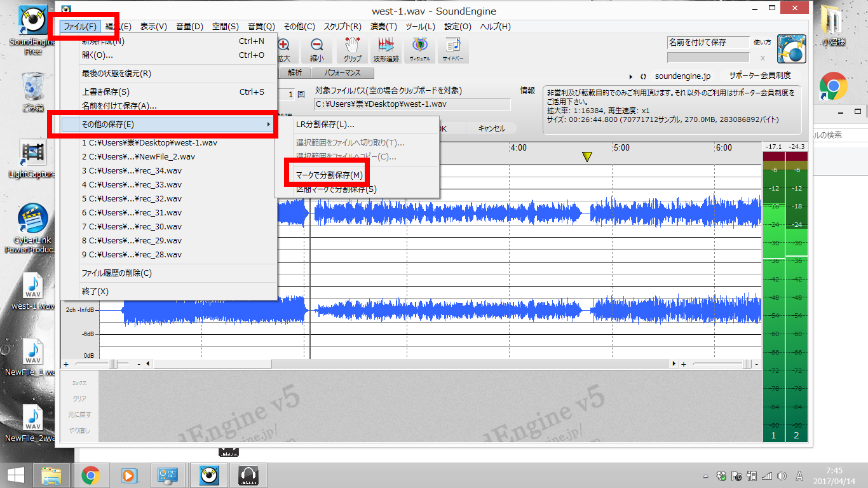
Task: Open the Recycle Bin (ごみ箱) desktop icon
Action: tap(33, 92)
